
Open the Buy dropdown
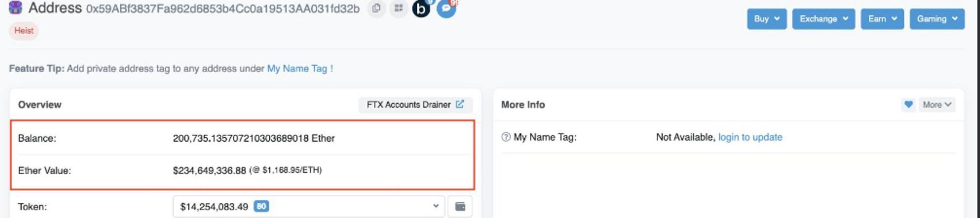(767, 19)
